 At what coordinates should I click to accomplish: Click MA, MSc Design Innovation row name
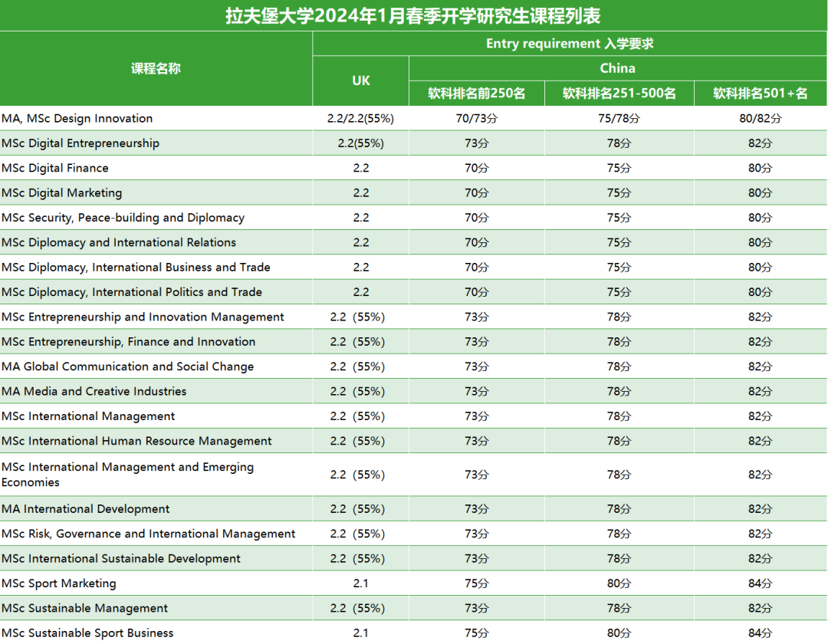(x=77, y=118)
